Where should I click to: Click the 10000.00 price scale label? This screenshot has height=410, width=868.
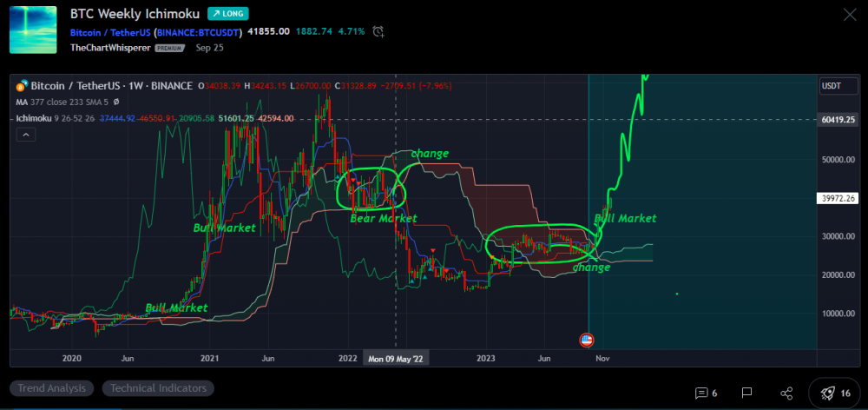(x=837, y=314)
